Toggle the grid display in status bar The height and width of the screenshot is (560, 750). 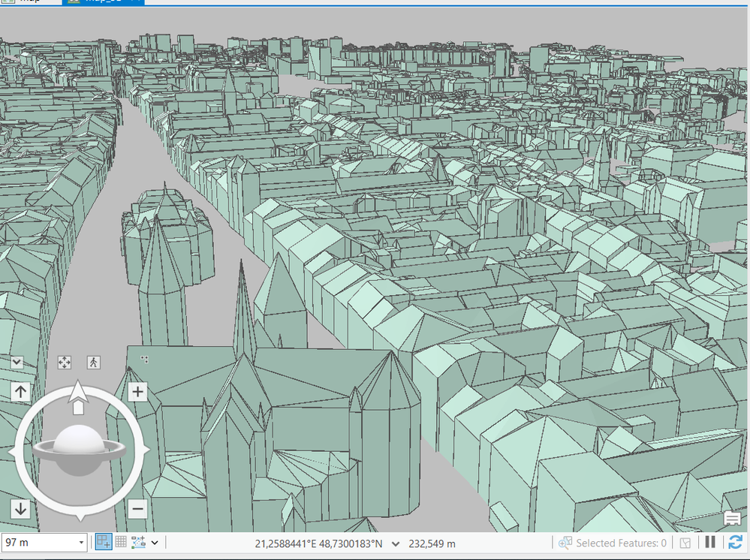(x=121, y=543)
